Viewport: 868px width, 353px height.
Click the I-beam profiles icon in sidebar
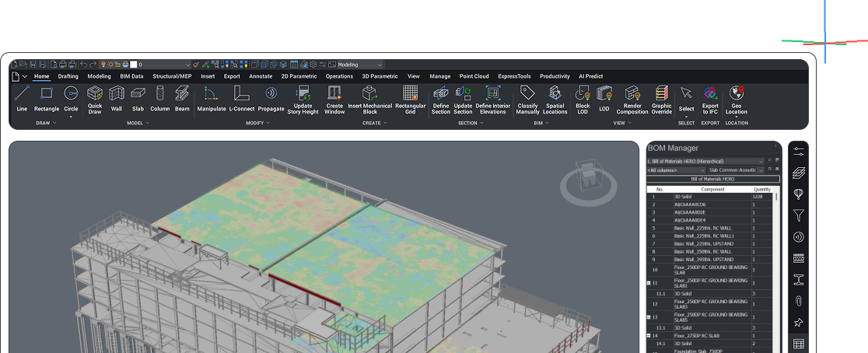(x=798, y=279)
